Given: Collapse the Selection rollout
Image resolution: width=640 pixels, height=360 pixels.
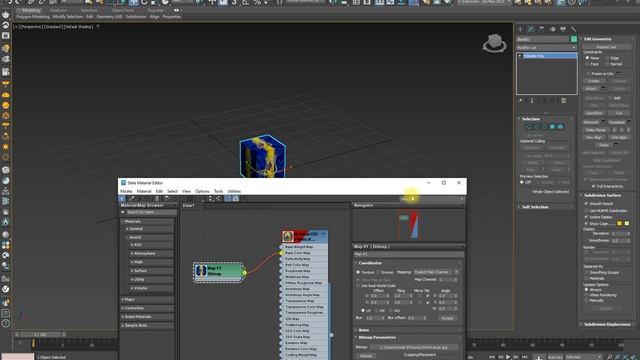Looking at the screenshot, I should [545, 119].
